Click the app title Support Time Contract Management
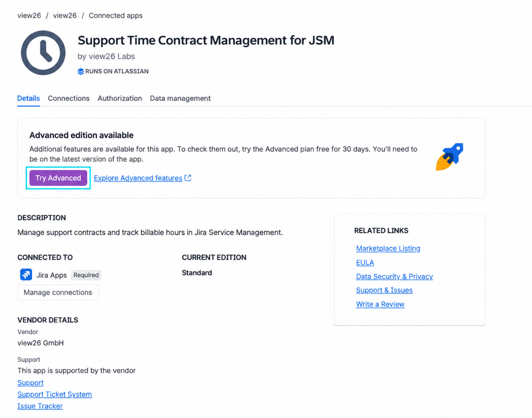Viewport: 532px width, 418px height. point(206,40)
